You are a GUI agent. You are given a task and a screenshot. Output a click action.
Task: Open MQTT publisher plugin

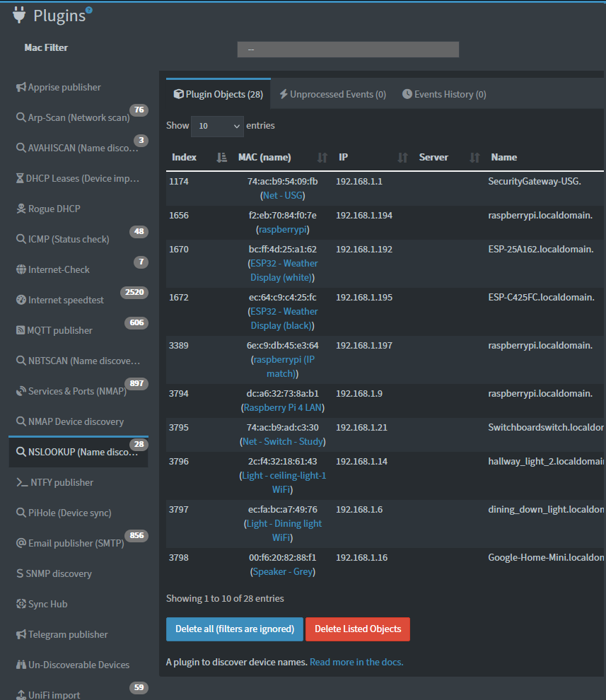point(60,330)
